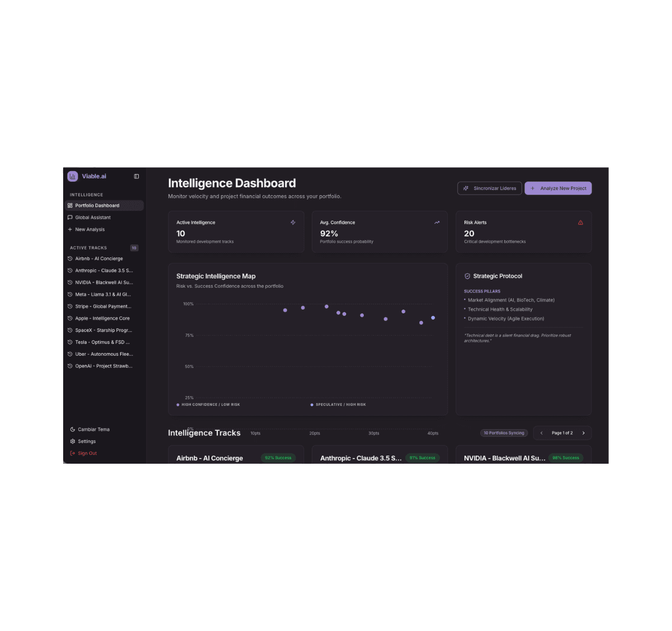Click the history icon beside Uber - Autonomous Fleet
672x631 pixels.
coord(70,354)
